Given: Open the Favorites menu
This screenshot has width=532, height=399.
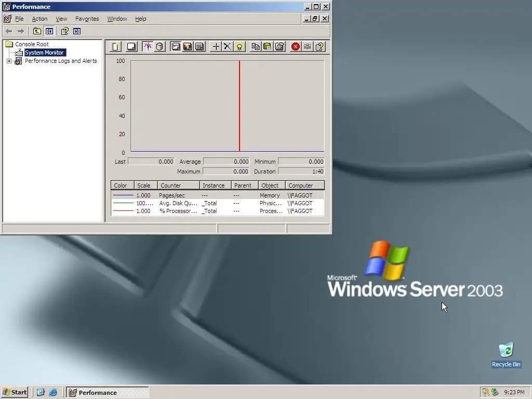Looking at the screenshot, I should coord(87,19).
